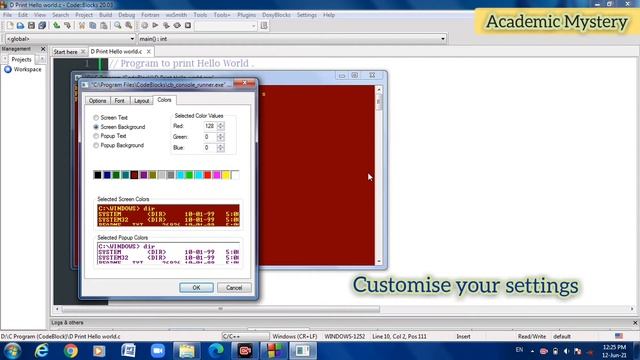
Task: Click the Blue value spinner arrows
Action: [220, 147]
